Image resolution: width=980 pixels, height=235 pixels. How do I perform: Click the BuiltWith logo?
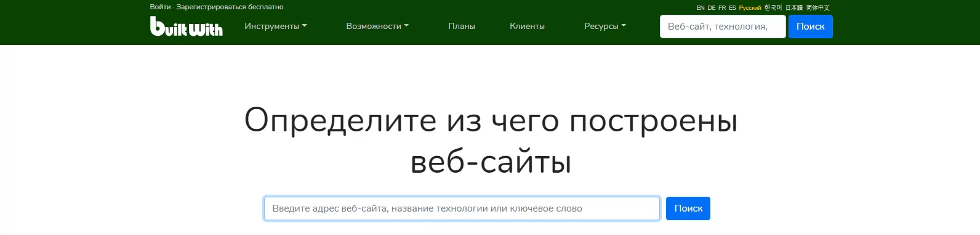coord(187,27)
